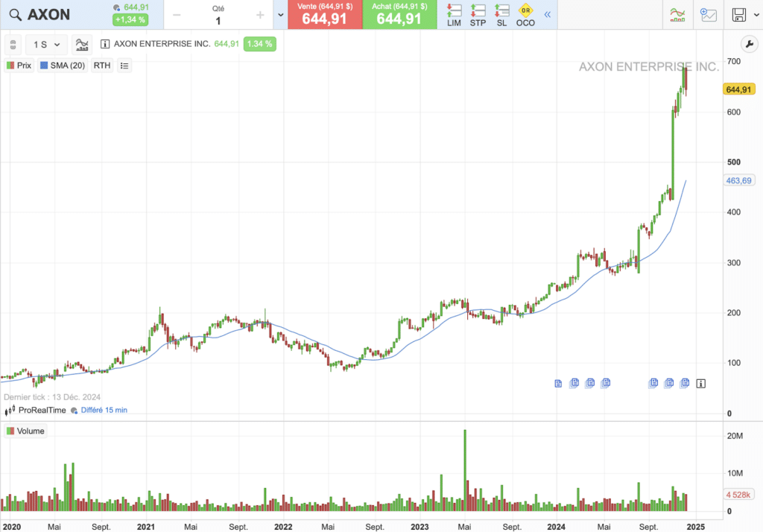The image size is (763, 532).
Task: Select the SL stop-limit order icon
Action: tap(501, 15)
